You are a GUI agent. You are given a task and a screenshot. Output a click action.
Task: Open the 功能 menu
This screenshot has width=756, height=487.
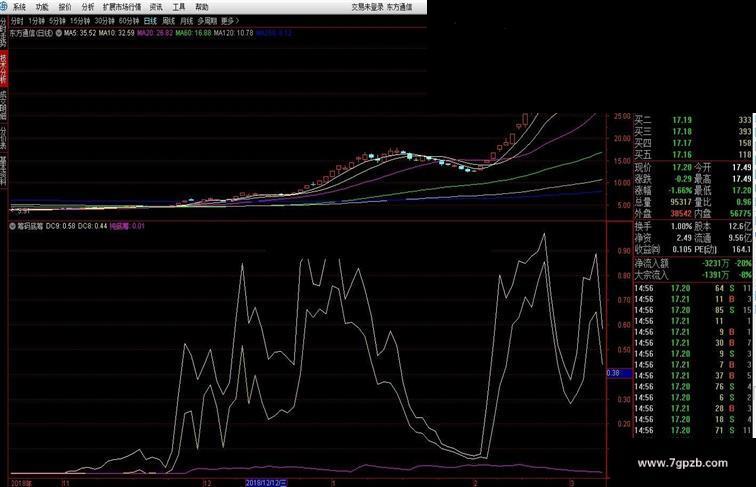(42, 7)
